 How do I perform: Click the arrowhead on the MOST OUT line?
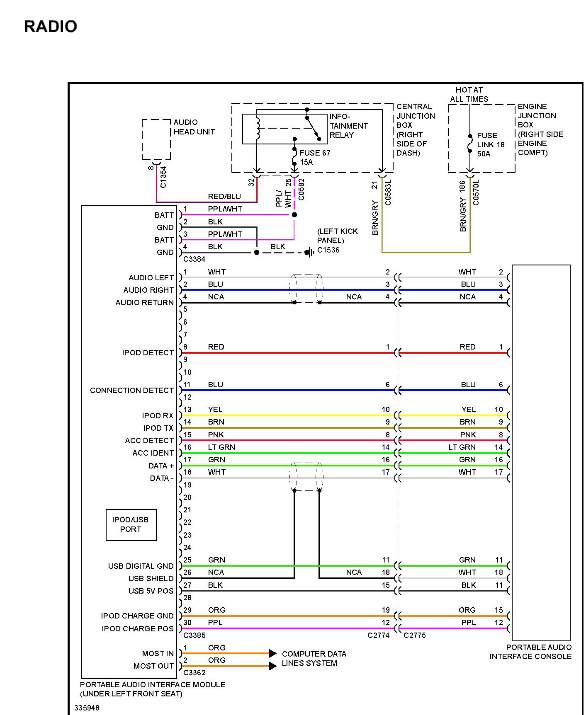[273, 666]
